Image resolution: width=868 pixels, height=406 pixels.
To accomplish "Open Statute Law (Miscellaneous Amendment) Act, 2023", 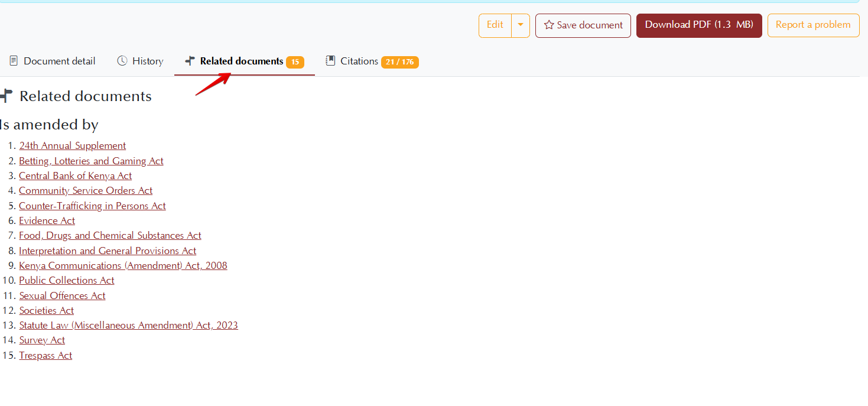I will tap(128, 326).
